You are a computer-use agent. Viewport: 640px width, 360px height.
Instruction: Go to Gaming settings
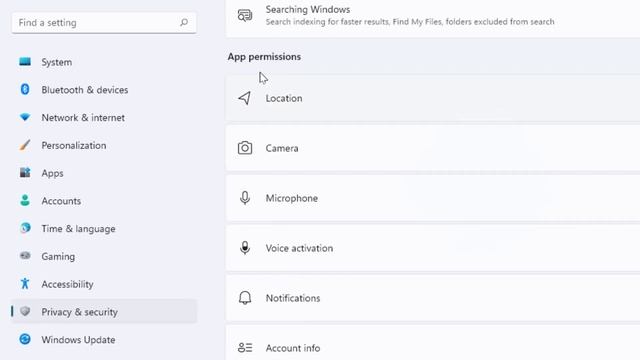point(104,256)
